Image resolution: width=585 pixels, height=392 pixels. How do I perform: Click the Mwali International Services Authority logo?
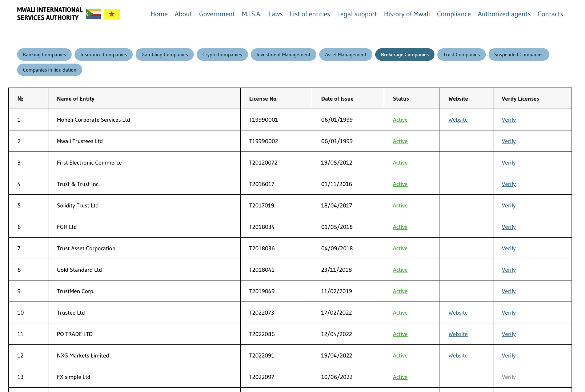tap(50, 14)
